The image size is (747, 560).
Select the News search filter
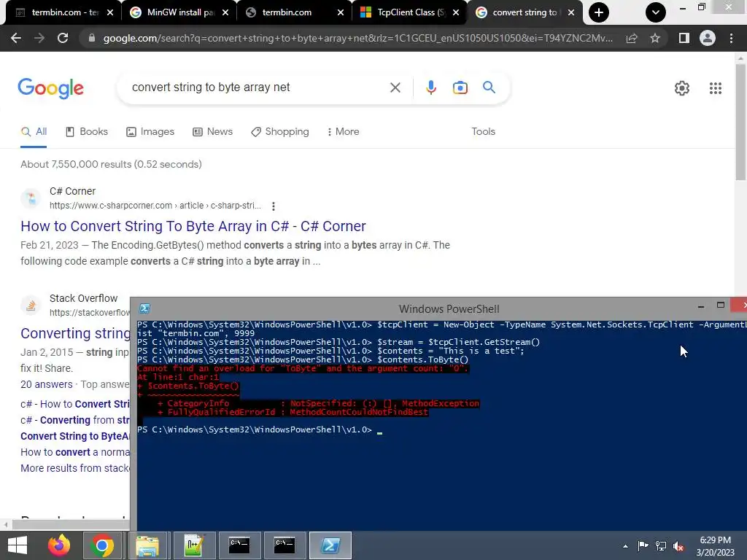212,132
